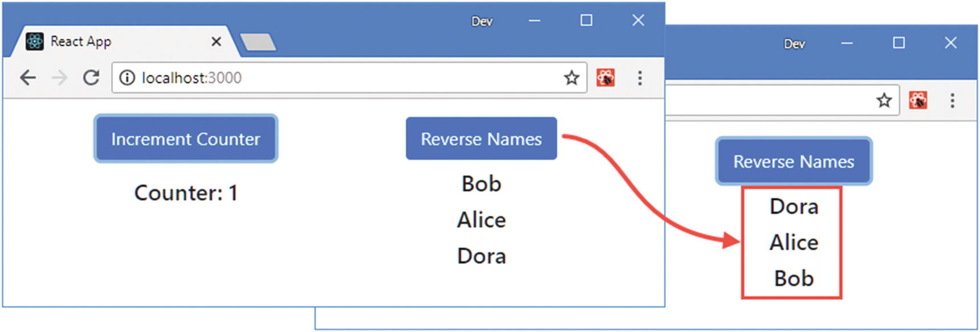Maximize the rear browser window
The height and width of the screenshot is (332, 980).
[898, 43]
